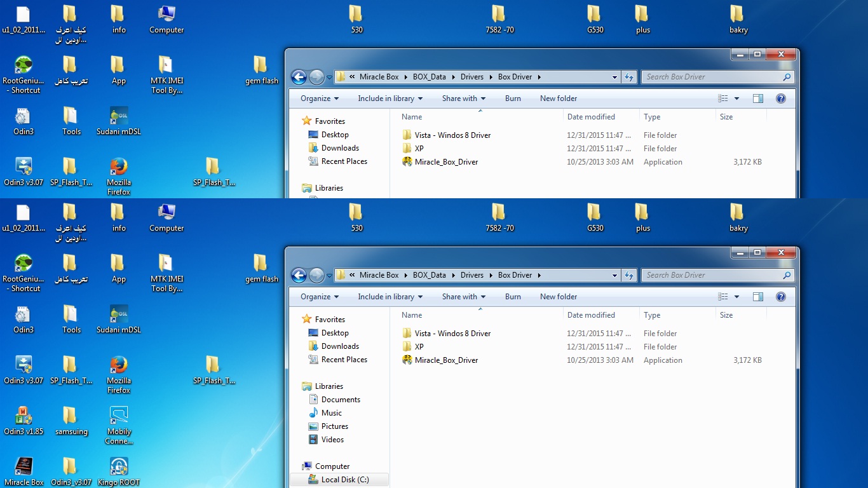
Task: Select Computer in the Explorer navigation pane
Action: (x=326, y=466)
